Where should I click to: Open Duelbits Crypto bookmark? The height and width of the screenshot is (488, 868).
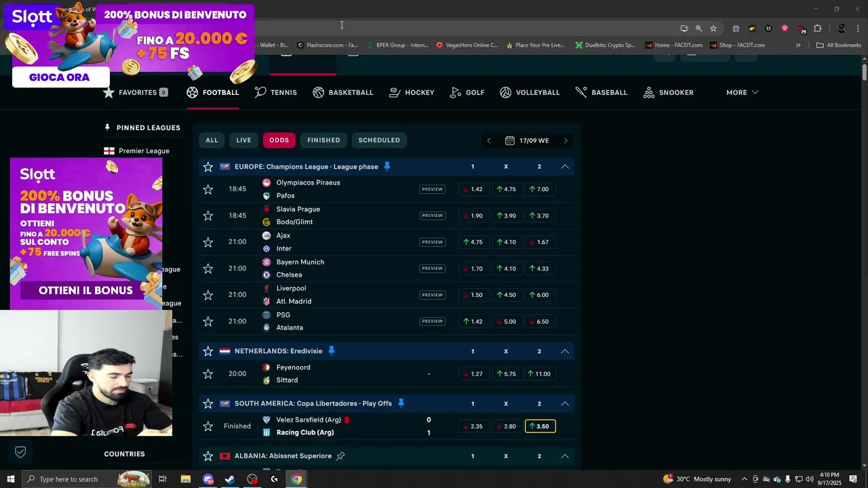click(606, 45)
